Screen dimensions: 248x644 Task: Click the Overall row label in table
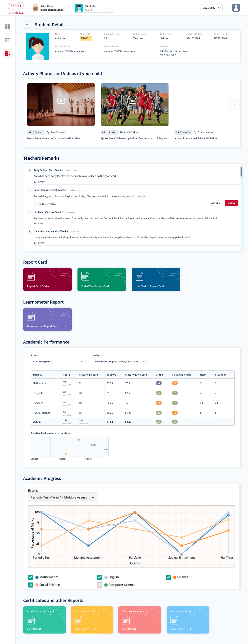click(x=37, y=422)
